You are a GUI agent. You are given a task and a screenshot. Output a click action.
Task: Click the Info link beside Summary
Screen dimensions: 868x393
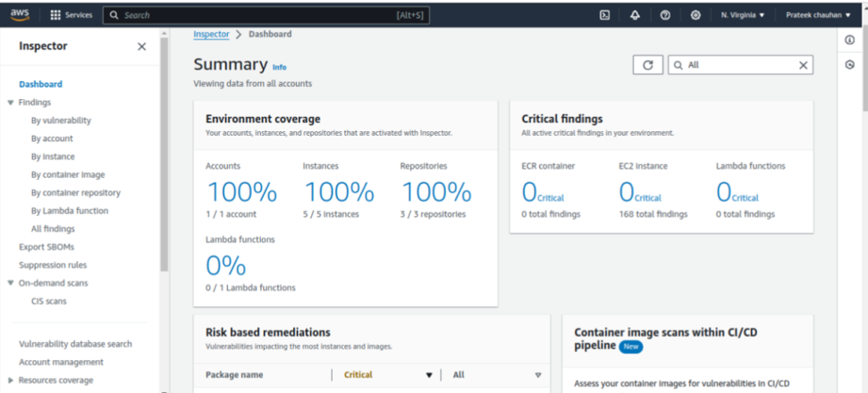[280, 67]
